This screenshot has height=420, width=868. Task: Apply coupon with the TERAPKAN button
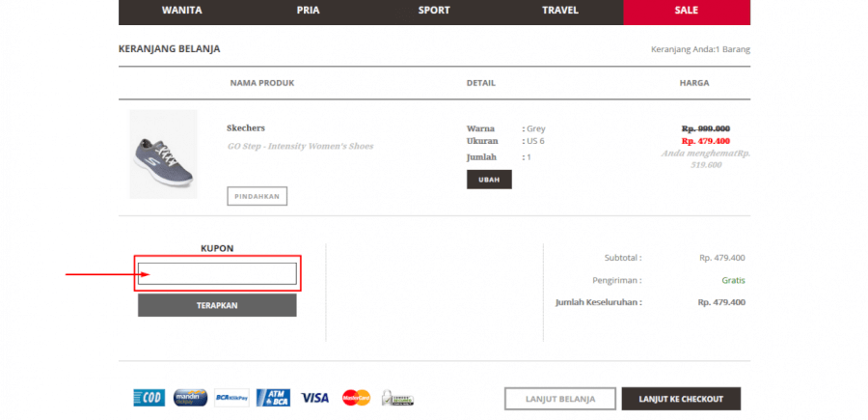217,305
